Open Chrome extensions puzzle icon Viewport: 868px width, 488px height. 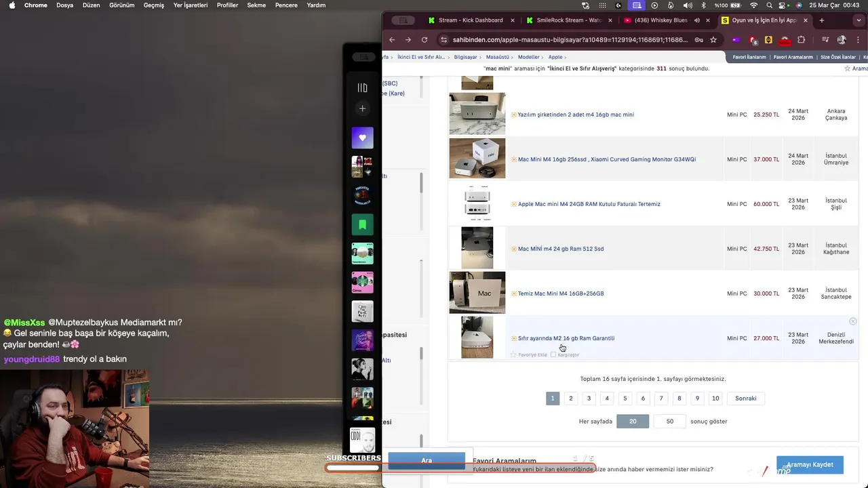pyautogui.click(x=802, y=39)
